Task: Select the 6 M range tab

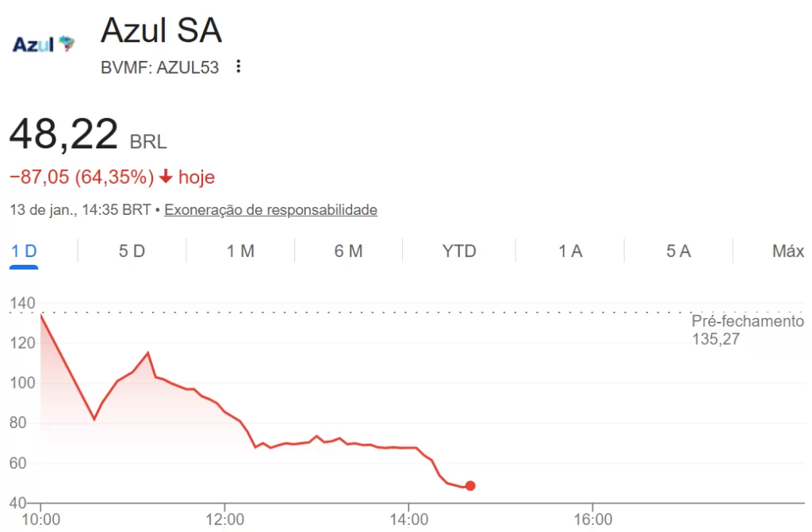Action: pyautogui.click(x=348, y=251)
